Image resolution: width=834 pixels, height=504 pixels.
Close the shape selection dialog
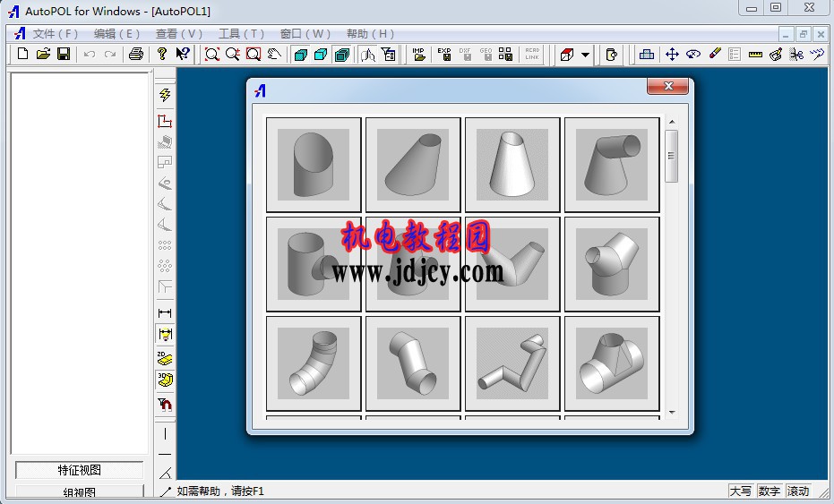668,86
